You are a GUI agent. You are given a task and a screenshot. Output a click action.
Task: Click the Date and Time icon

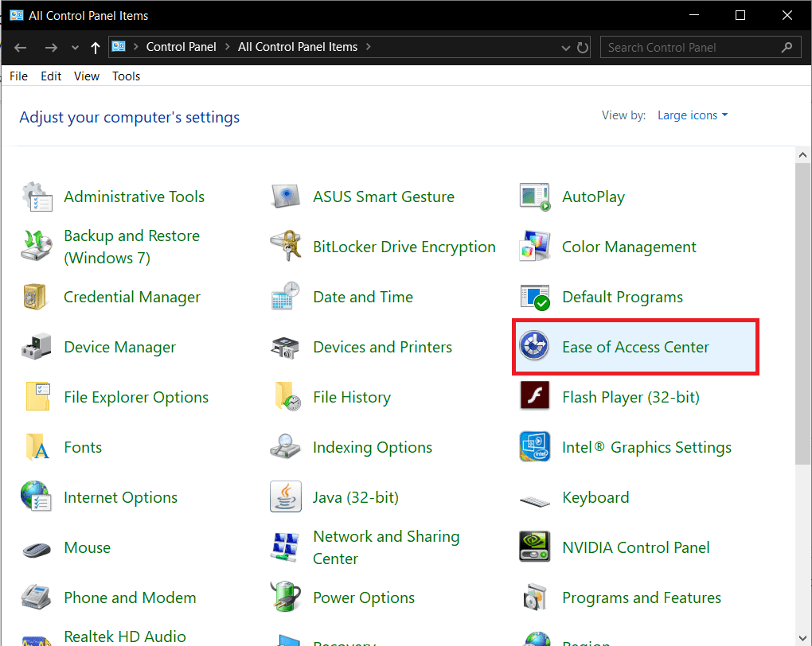pos(286,296)
